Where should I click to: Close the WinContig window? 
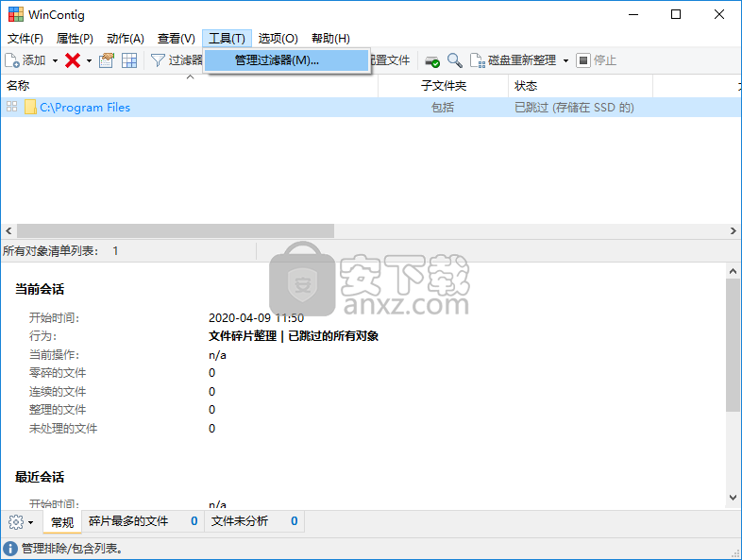click(718, 14)
